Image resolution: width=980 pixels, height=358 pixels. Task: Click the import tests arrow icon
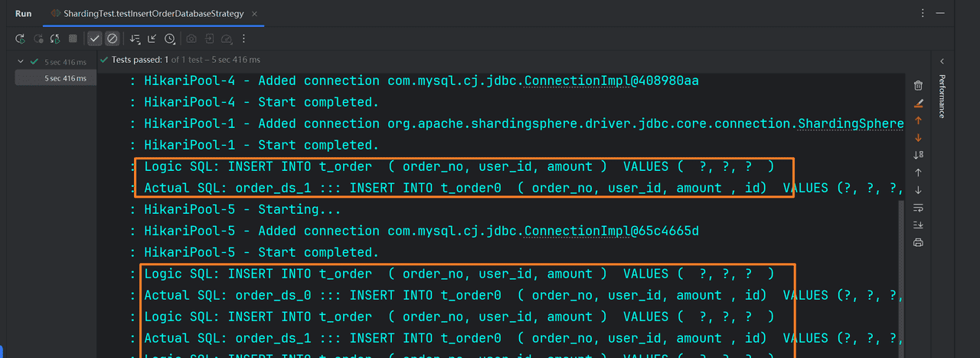[x=209, y=38]
